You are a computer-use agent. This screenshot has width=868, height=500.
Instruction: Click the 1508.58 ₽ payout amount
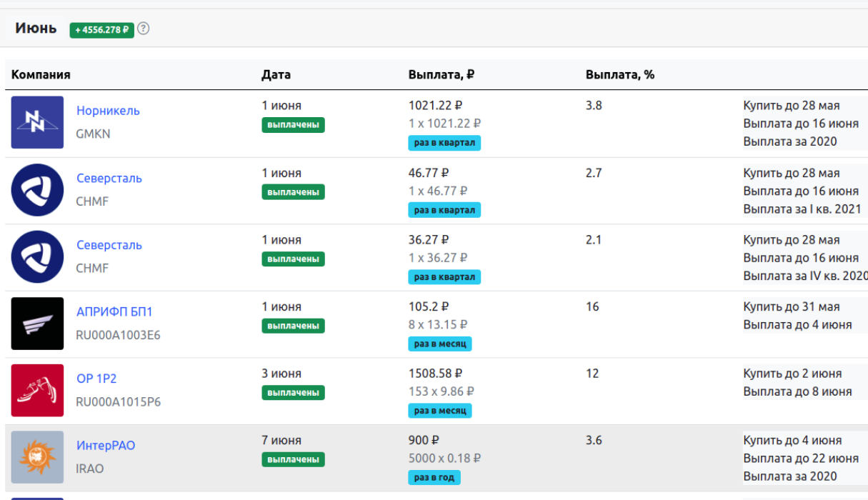click(436, 374)
